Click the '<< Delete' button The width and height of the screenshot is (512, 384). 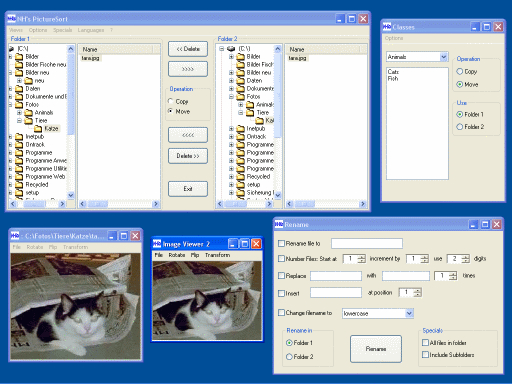point(188,49)
